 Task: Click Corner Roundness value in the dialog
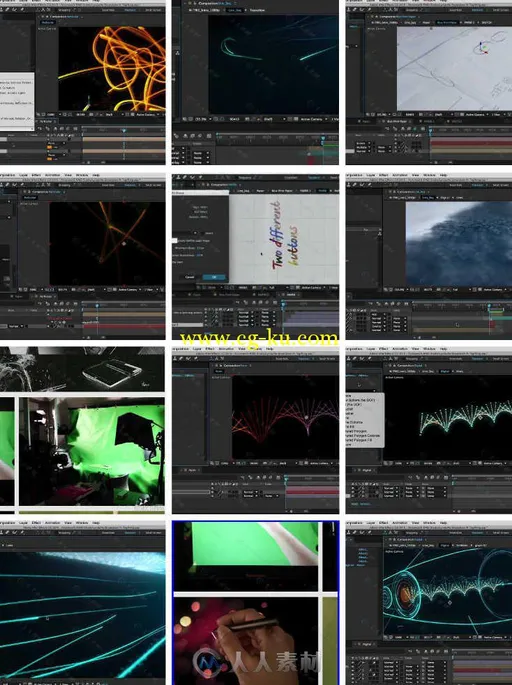click(x=200, y=255)
